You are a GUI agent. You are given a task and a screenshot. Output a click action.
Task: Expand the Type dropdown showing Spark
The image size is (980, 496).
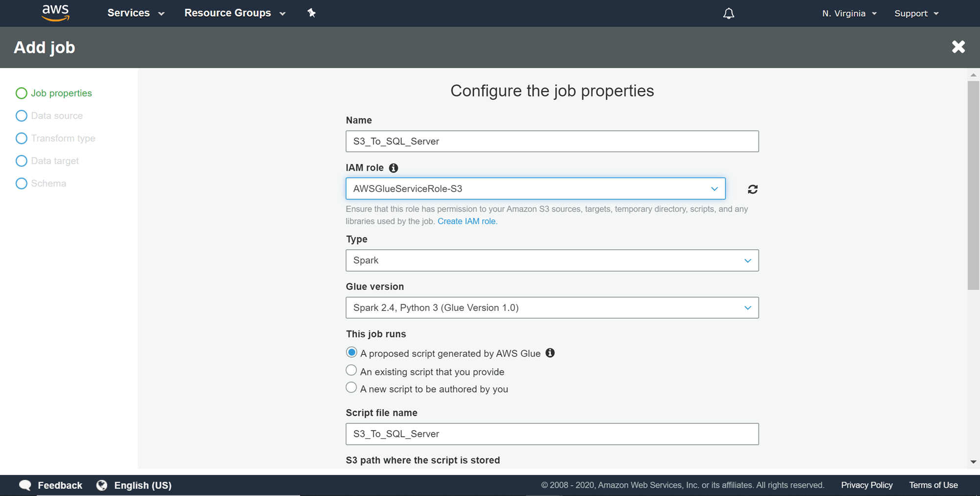click(552, 260)
